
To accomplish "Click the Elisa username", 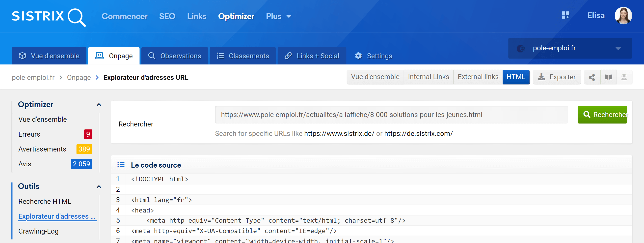I will 596,16.
